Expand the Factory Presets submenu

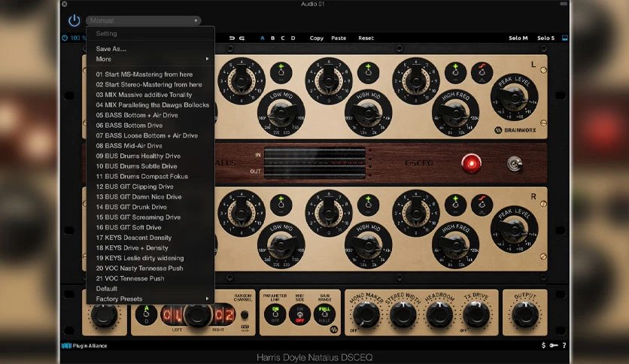150,299
